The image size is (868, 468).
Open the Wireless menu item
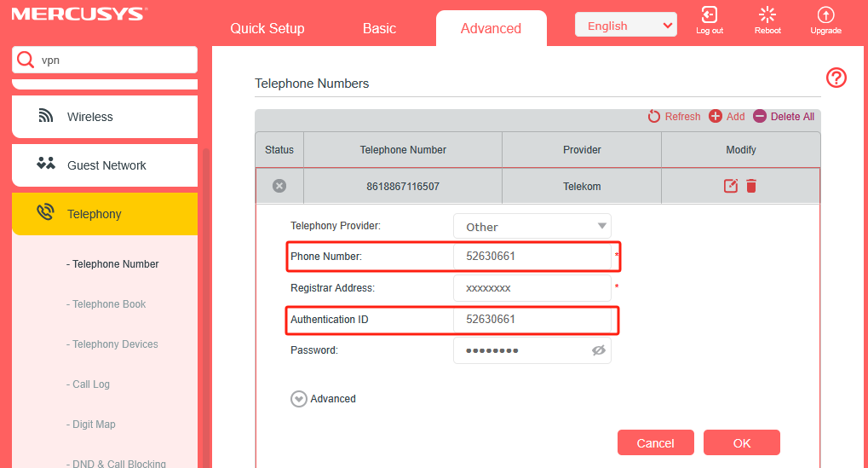click(x=105, y=117)
